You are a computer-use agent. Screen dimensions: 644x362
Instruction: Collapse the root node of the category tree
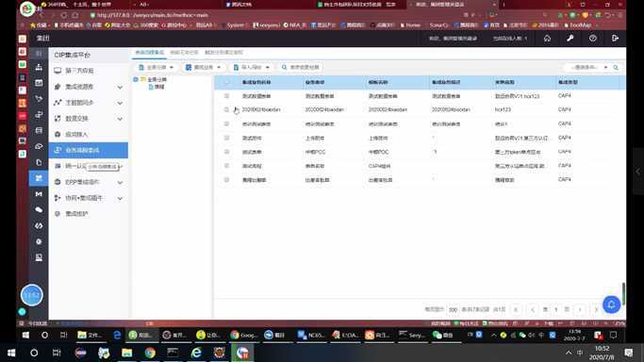[x=136, y=79]
